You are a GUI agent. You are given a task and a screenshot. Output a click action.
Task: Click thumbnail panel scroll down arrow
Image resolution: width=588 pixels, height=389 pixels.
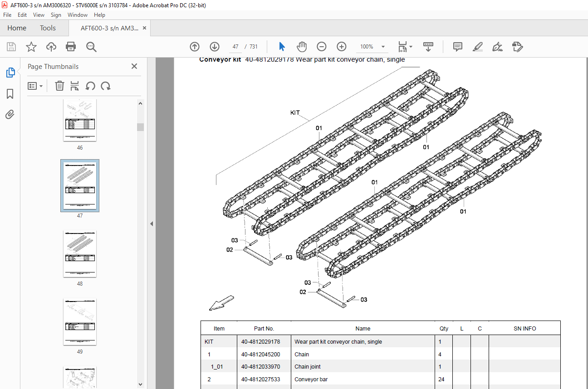[140, 385]
